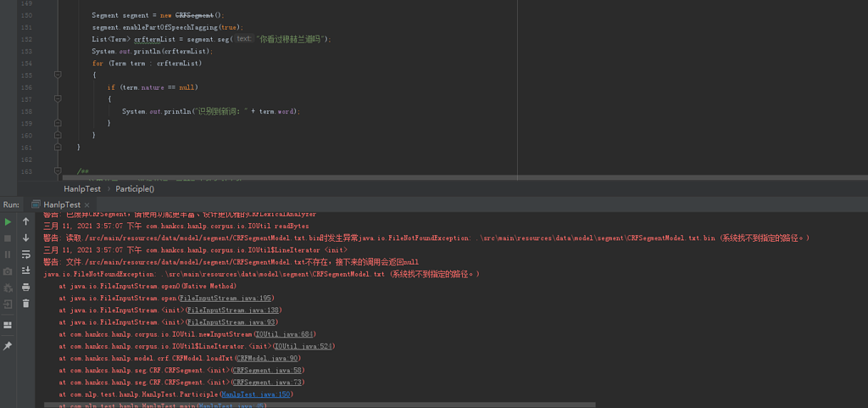Click the up arrow stack trace icon
This screenshot has height=408, width=868.
pyautogui.click(x=25, y=221)
